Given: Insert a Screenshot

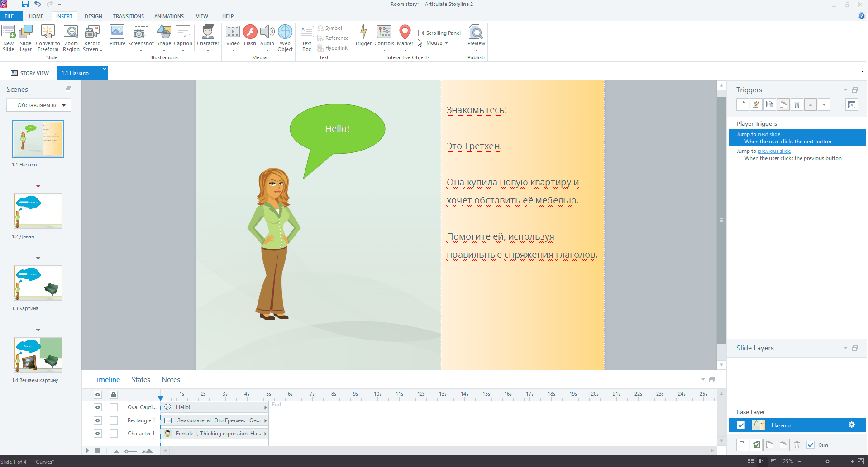Looking at the screenshot, I should tap(141, 38).
